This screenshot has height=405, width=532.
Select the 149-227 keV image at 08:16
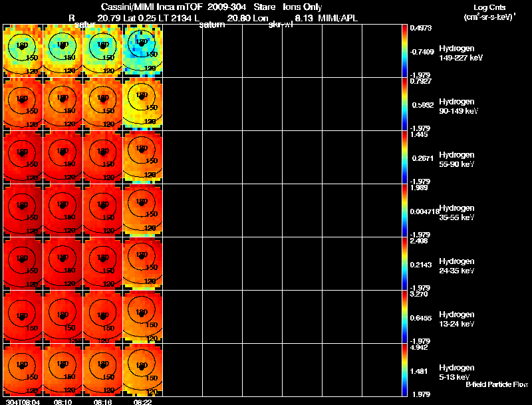(x=103, y=51)
